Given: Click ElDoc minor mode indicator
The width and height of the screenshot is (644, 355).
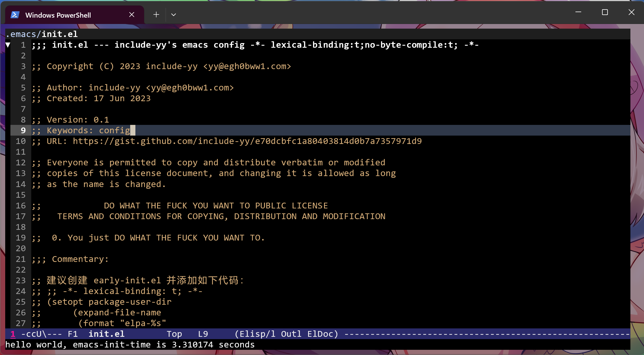Looking at the screenshot, I should coord(320,334).
